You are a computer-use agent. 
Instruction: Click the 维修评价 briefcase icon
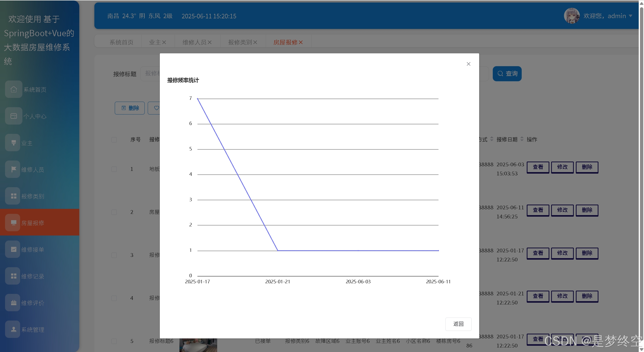pos(14,303)
